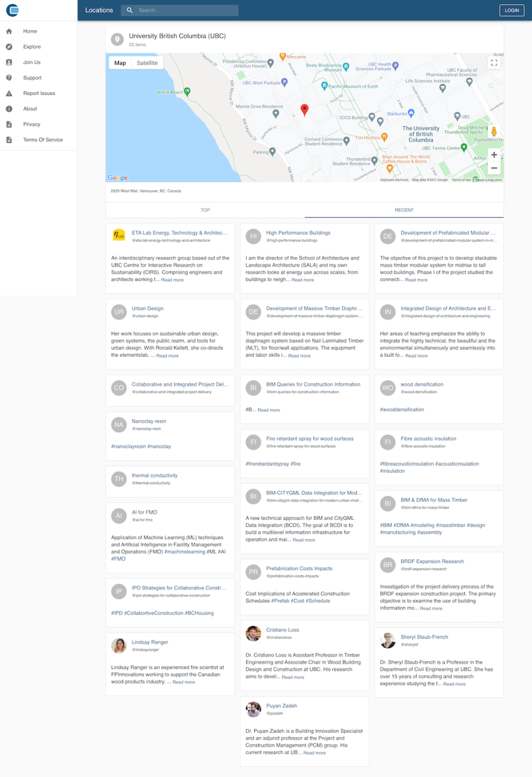
Task: Click the location pin icon beside UBC title
Action: point(118,39)
